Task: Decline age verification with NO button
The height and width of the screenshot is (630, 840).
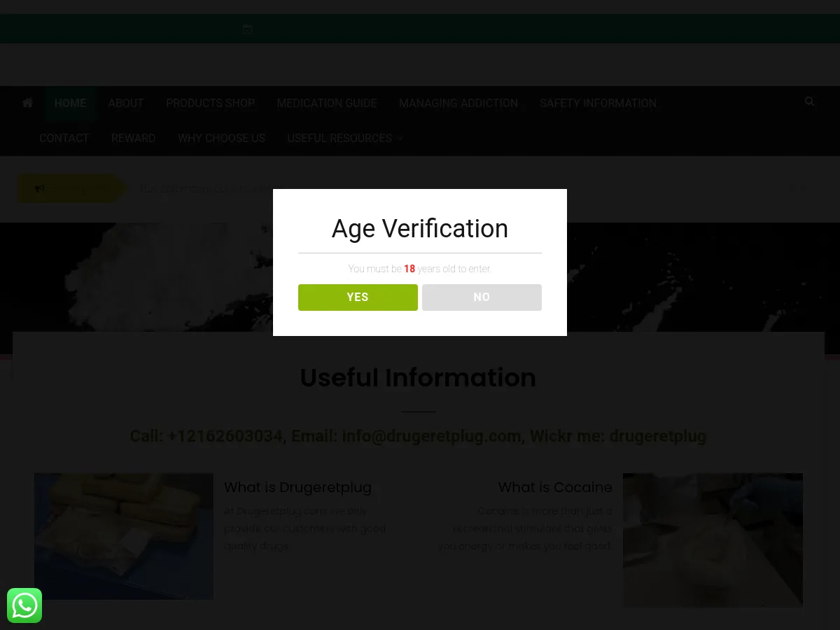Action: (482, 297)
